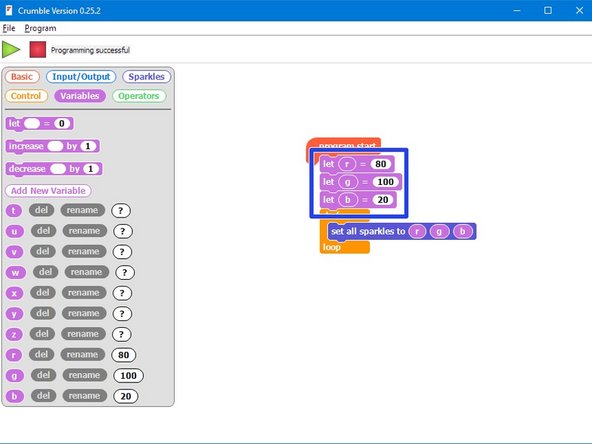Image resolution: width=592 pixels, height=444 pixels.
Task: Click the value 100 in workspace let g block
Action: pyautogui.click(x=385, y=182)
